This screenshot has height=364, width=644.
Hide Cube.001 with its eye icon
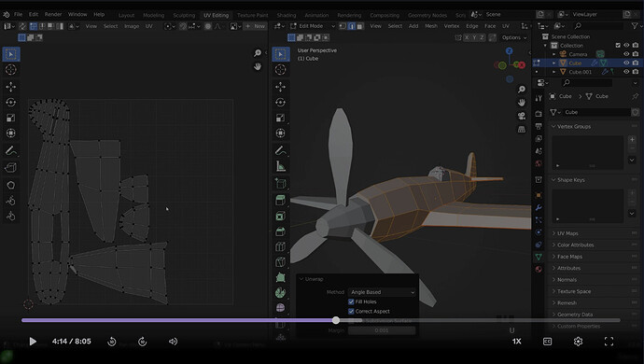point(626,72)
